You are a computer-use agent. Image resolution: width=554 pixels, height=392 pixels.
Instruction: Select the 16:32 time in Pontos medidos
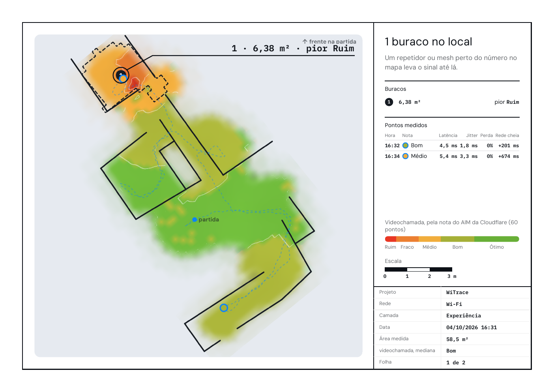tap(392, 146)
